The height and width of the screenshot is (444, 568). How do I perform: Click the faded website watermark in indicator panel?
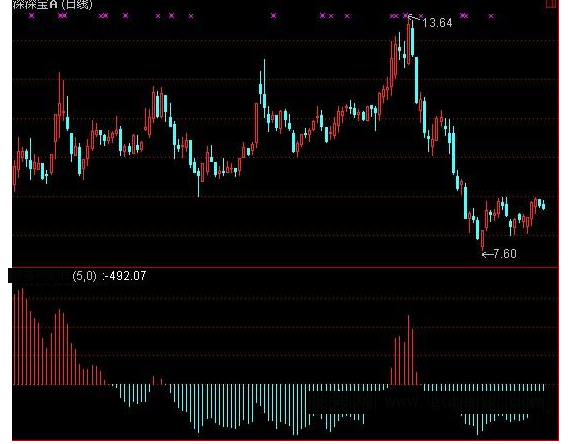pos(427,403)
